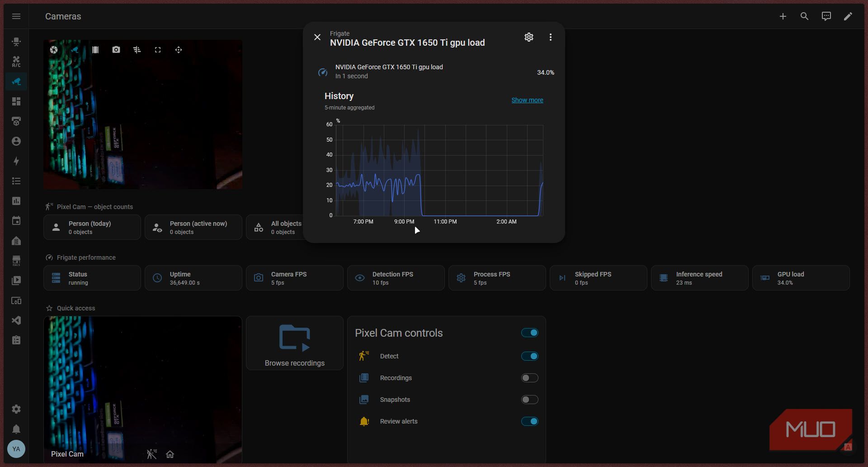Click the home icon on Pixel Cam thumbnail
The image size is (868, 467).
[170, 454]
